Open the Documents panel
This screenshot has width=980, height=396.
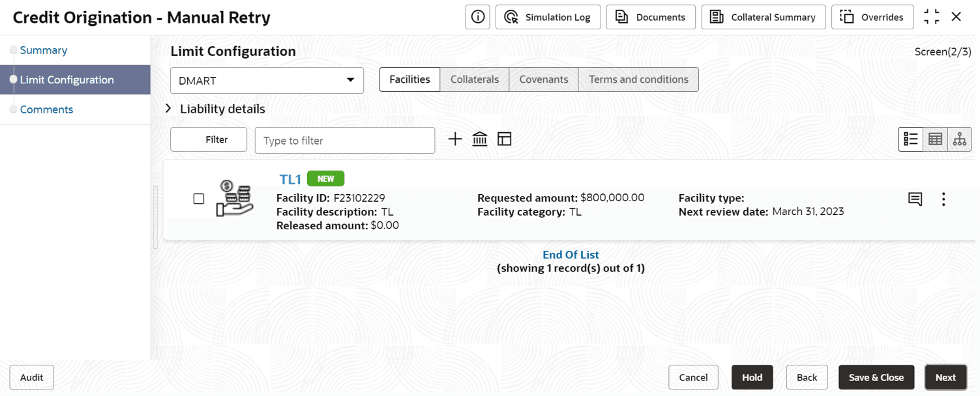tap(651, 17)
